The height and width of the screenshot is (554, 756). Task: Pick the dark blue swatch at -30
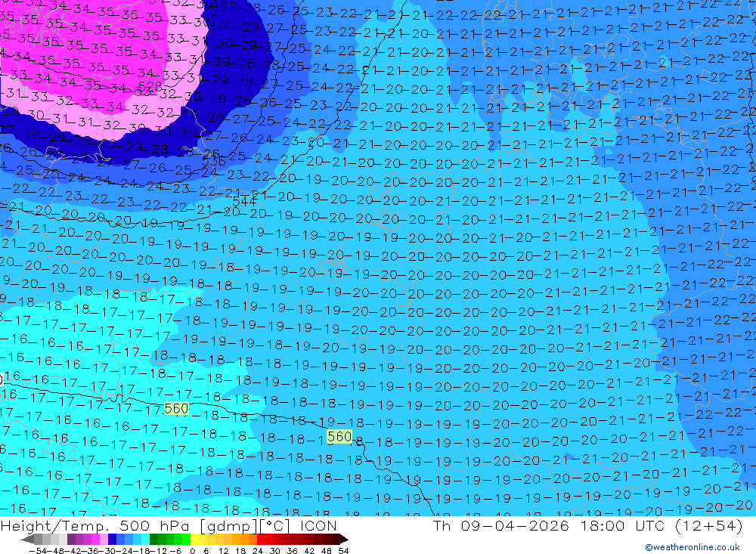pyautogui.click(x=113, y=539)
